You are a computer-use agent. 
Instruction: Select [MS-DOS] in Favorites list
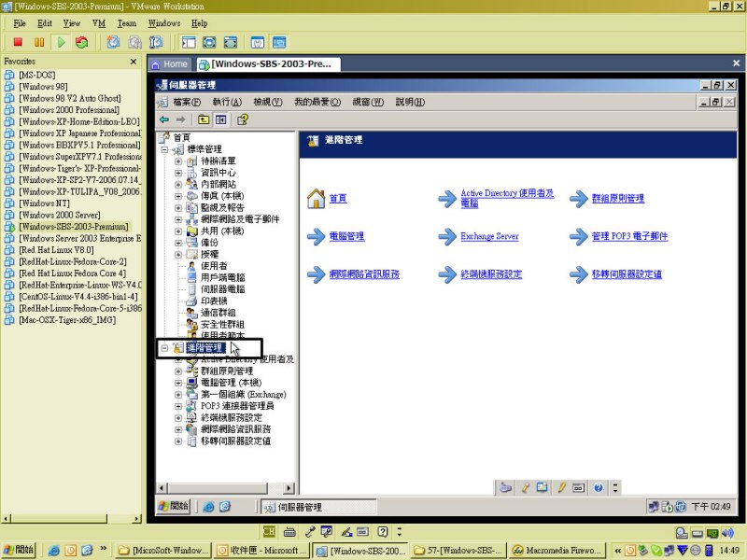tap(37, 75)
